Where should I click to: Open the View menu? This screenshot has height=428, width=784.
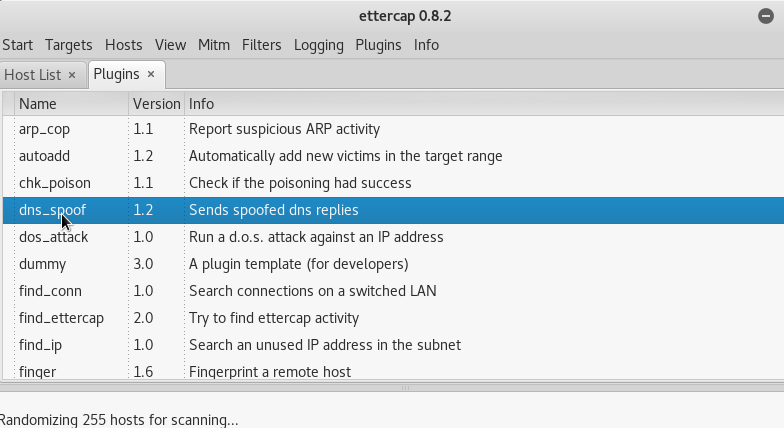pyautogui.click(x=170, y=45)
